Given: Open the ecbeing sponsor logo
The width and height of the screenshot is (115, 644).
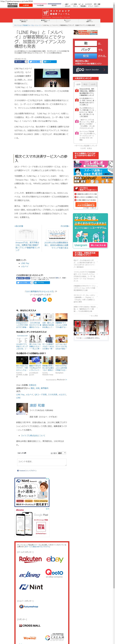Looking at the screenshot, I should click(30, 574).
